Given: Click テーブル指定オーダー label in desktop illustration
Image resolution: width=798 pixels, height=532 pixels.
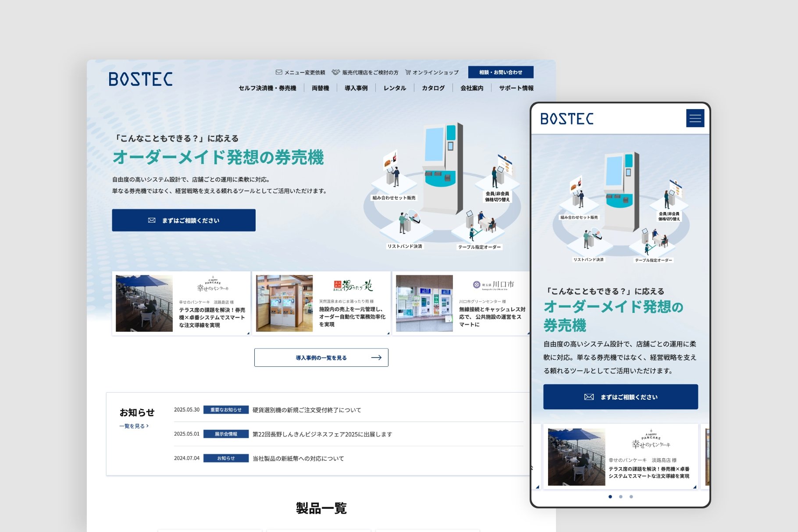Looking at the screenshot, I should click(x=479, y=247).
